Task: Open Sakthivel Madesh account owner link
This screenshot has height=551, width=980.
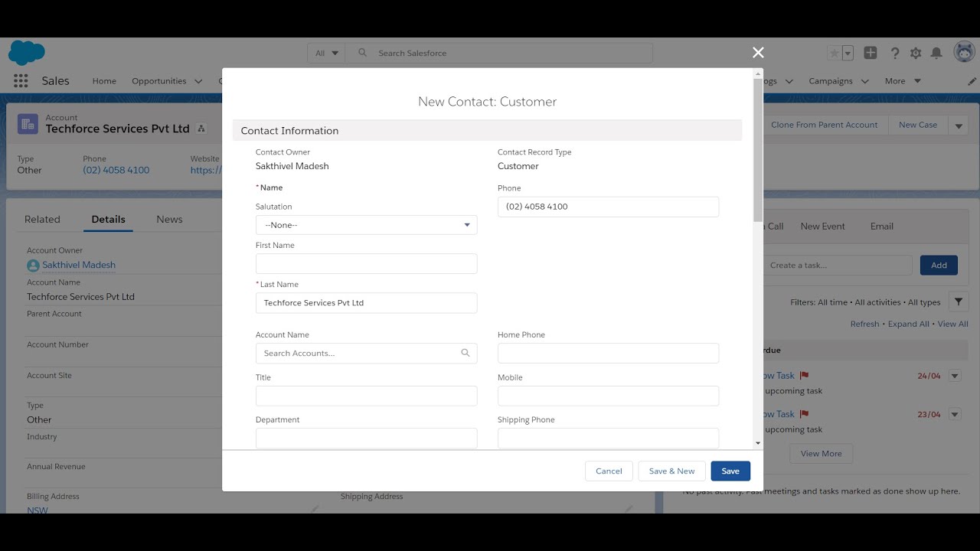Action: point(79,265)
